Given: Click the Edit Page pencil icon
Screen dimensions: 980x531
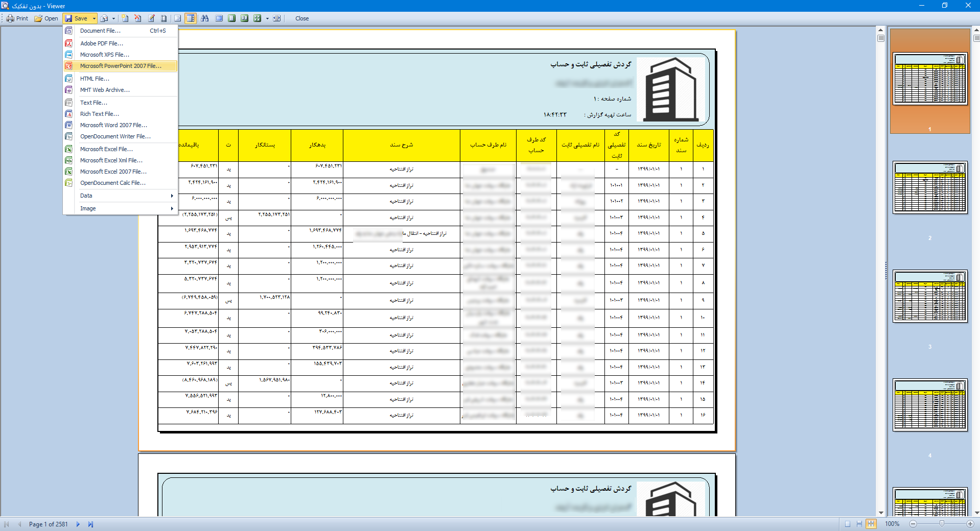Looking at the screenshot, I should pos(151,18).
